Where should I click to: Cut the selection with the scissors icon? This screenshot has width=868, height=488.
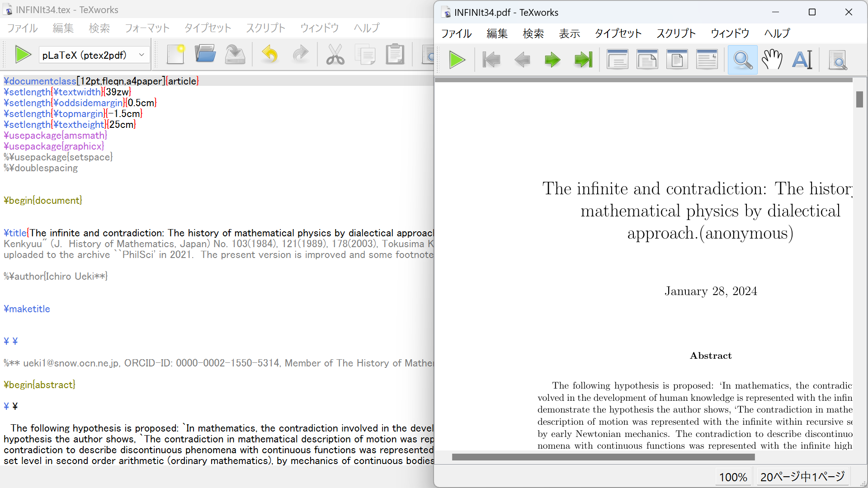point(335,55)
